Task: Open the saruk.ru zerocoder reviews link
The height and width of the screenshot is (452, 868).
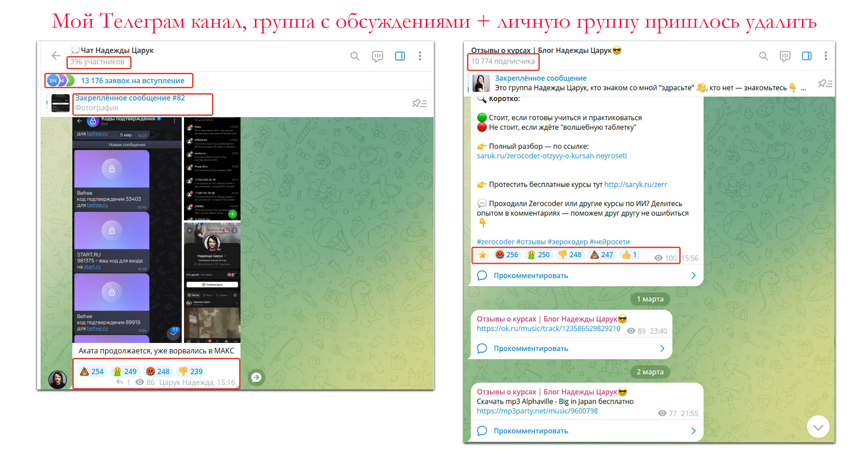Action: tap(552, 156)
